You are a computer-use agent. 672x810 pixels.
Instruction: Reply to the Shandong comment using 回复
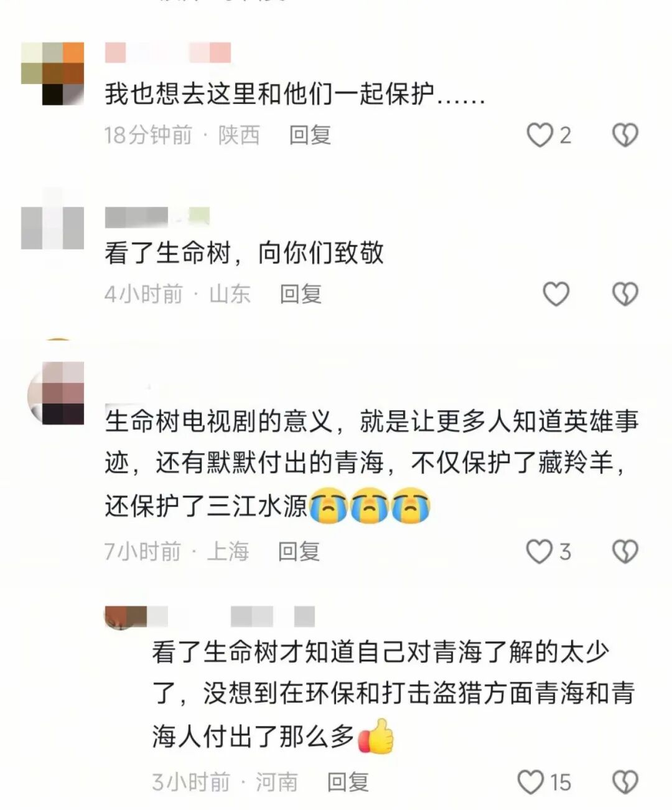click(301, 294)
